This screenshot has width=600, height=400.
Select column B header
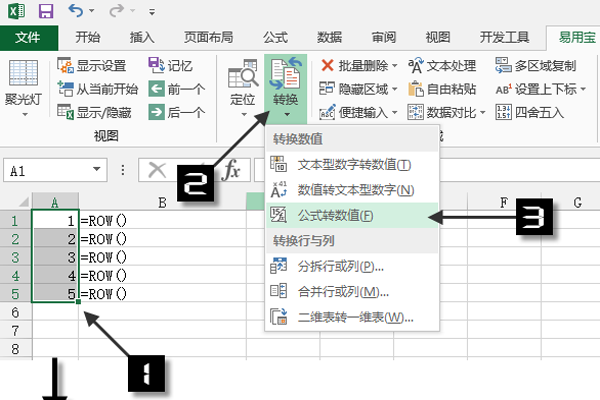click(x=162, y=201)
